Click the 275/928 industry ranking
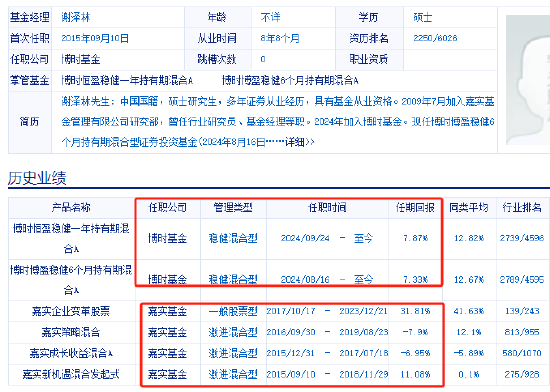The image size is (550, 392). click(522, 374)
